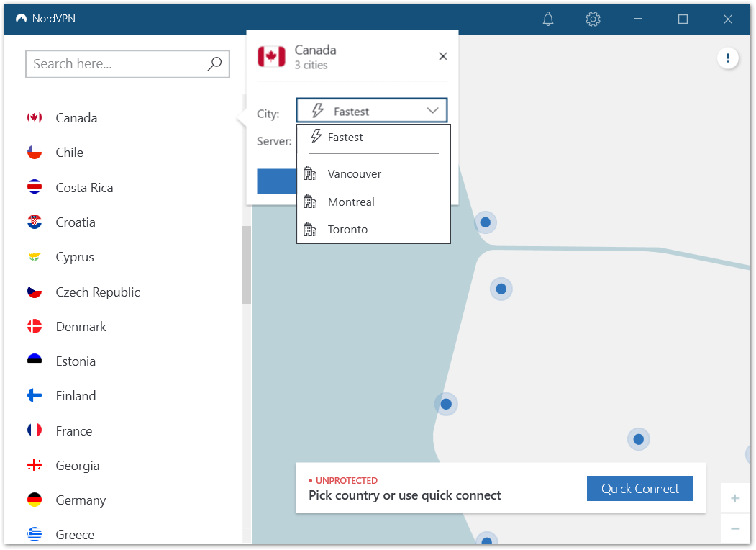The image size is (756, 550).
Task: Click into the Search here field
Action: click(x=127, y=63)
